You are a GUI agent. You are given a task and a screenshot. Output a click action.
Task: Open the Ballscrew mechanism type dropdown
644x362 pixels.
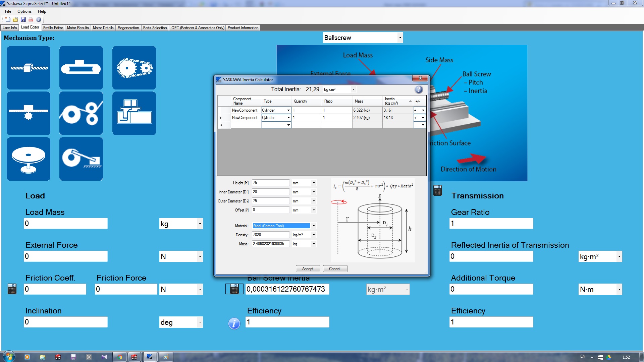[400, 38]
